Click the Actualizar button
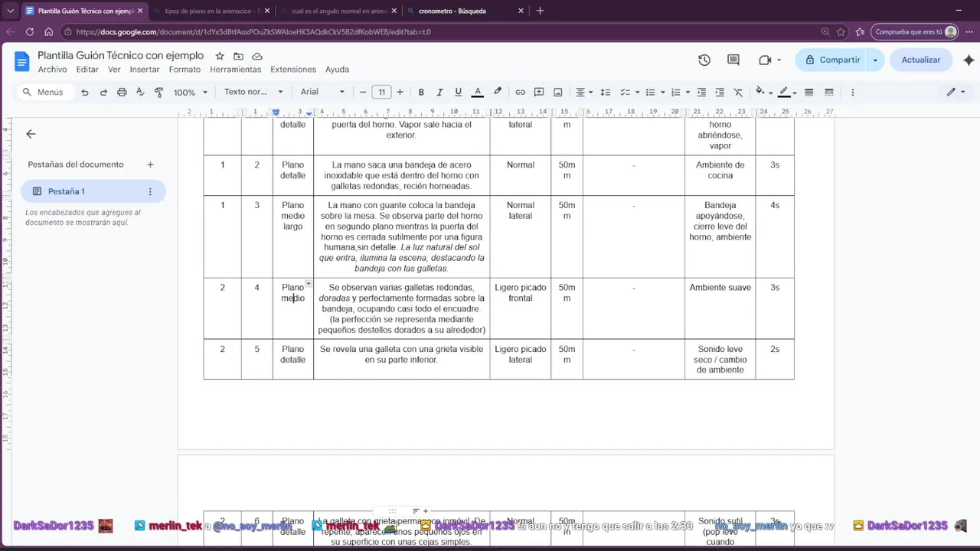This screenshot has width=980, height=551. point(921,60)
